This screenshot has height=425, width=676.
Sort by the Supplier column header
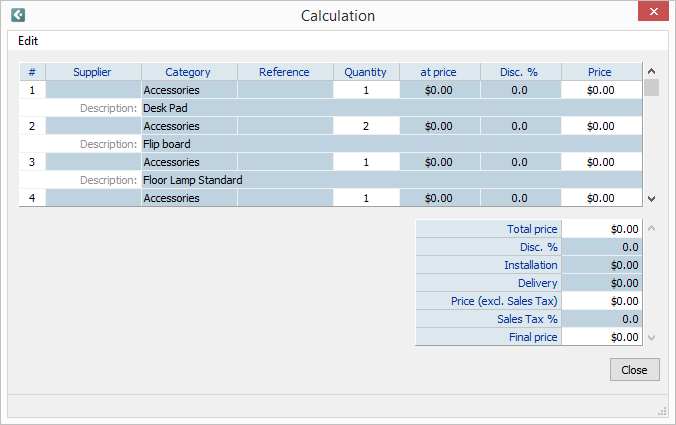coord(93,72)
